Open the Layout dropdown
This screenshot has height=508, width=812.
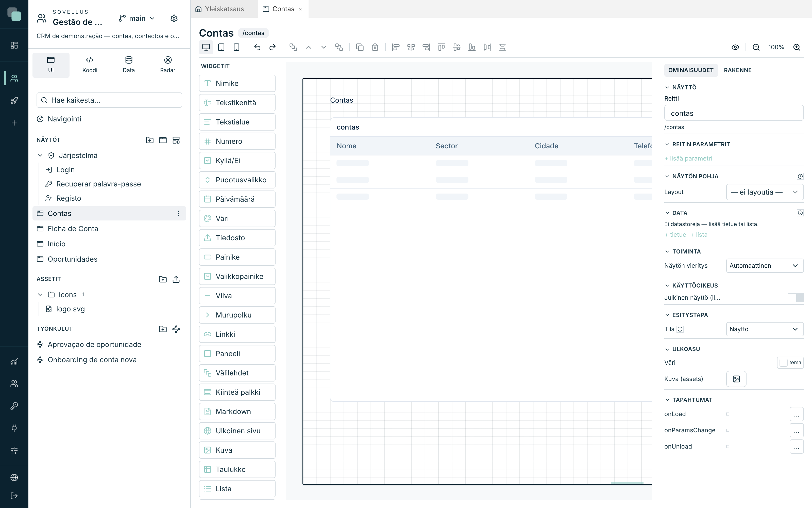[x=765, y=192]
